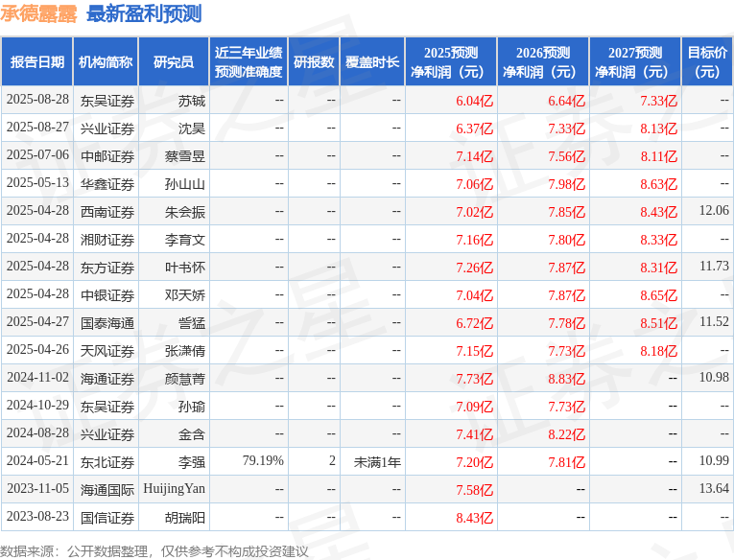Screen dimensions: 734x560
Task: Click researcher name 张潇倩
Action: tap(185, 351)
